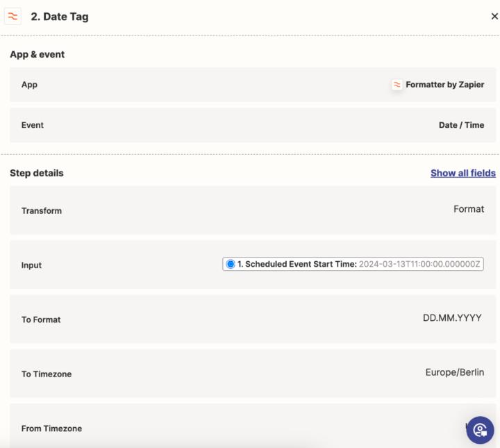Click the Transform field label
This screenshot has width=500, height=448.
42,210
